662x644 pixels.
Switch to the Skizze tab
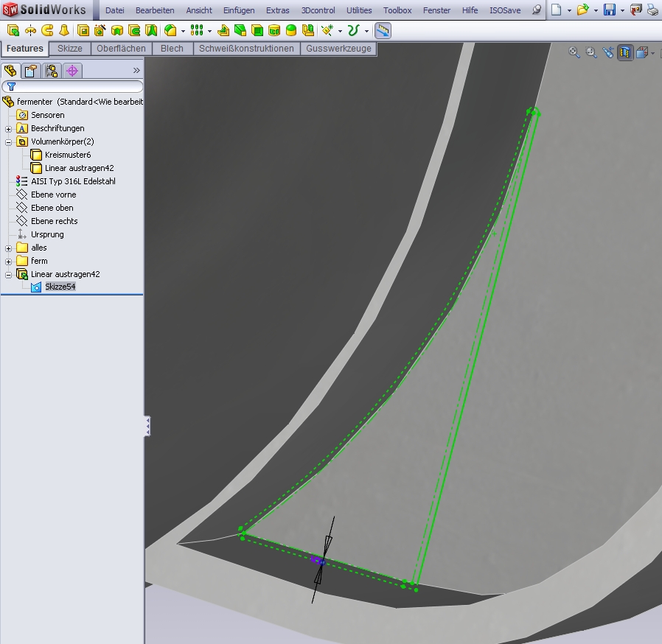[70, 49]
